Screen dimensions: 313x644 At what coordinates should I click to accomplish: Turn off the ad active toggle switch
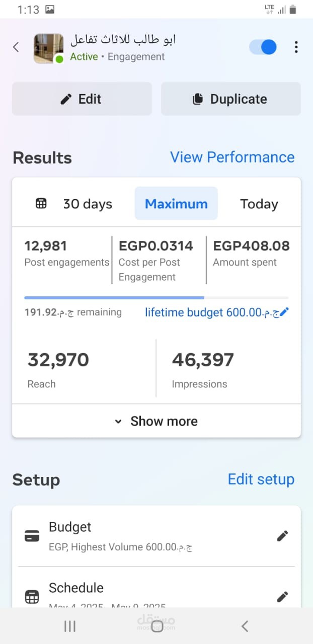tap(263, 47)
